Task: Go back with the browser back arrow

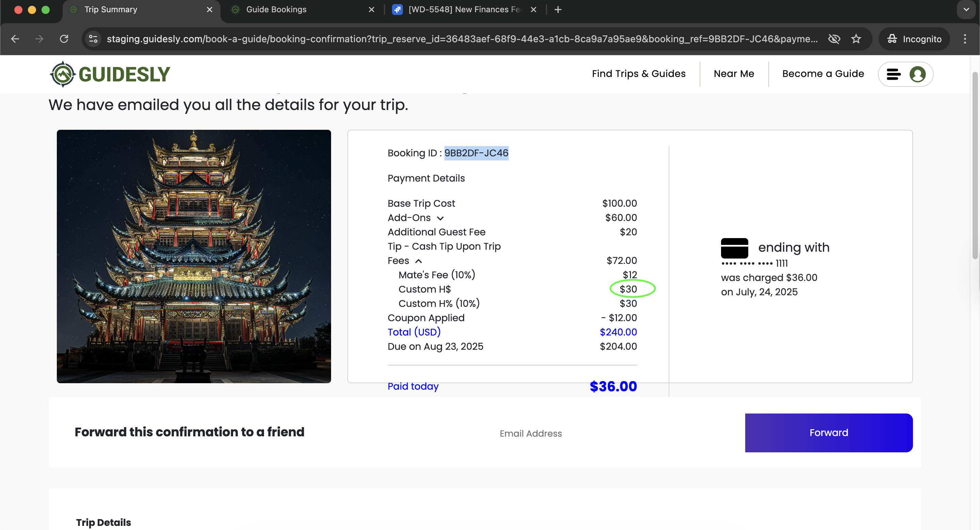Action: [x=15, y=39]
